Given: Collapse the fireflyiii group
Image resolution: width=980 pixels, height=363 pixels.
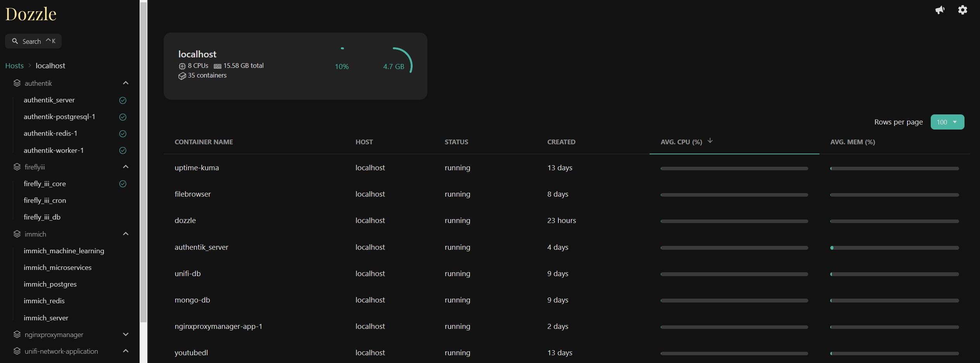Looking at the screenshot, I should pos(125,167).
